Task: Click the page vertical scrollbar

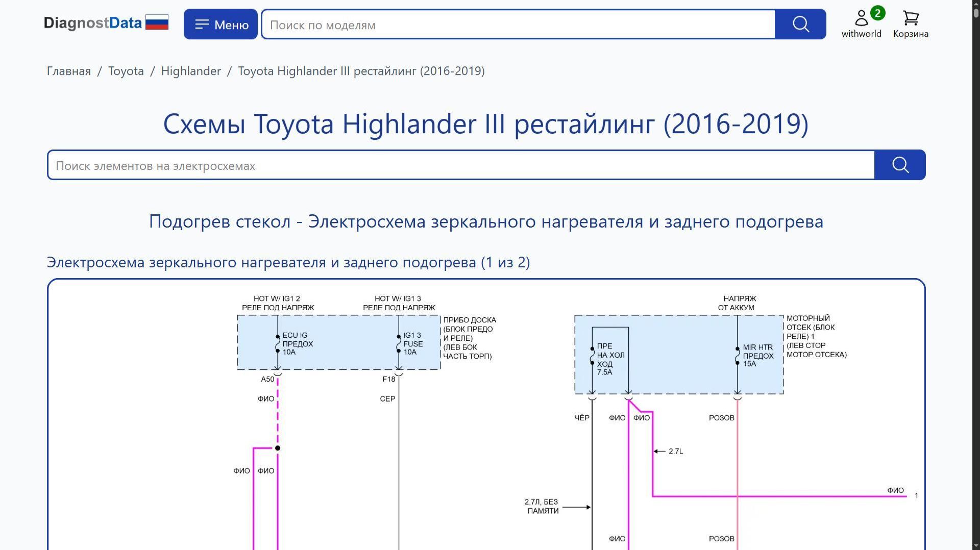Action: tap(976, 275)
